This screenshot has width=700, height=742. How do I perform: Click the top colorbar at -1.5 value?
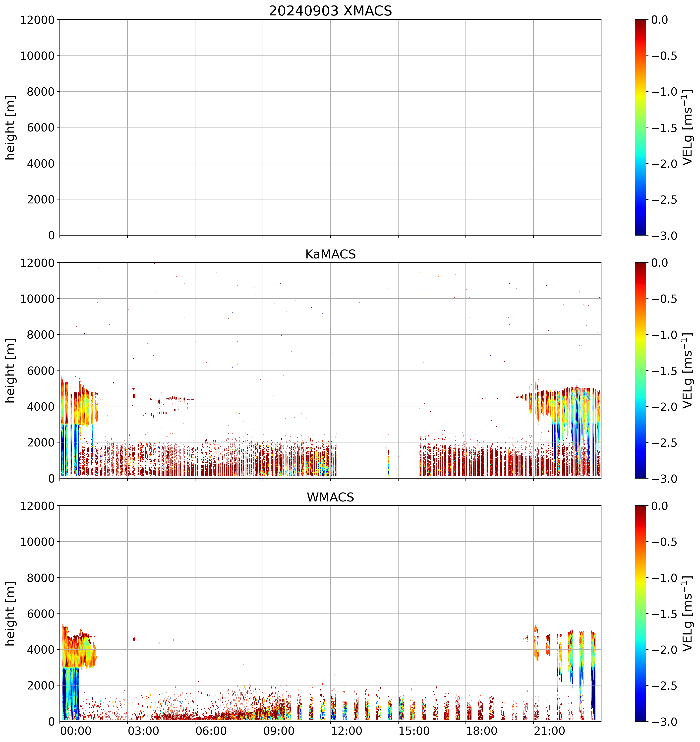641,128
